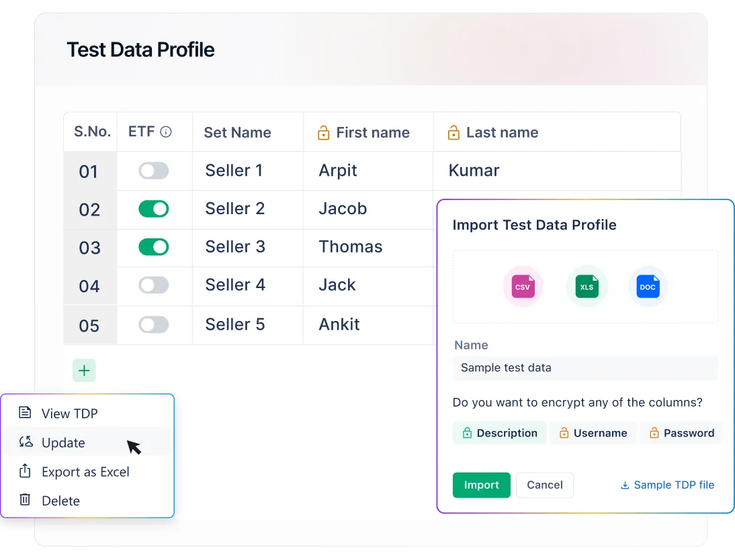The width and height of the screenshot is (735, 560).
Task: Disable the ETF toggle for Seller 2
Action: pyautogui.click(x=153, y=209)
